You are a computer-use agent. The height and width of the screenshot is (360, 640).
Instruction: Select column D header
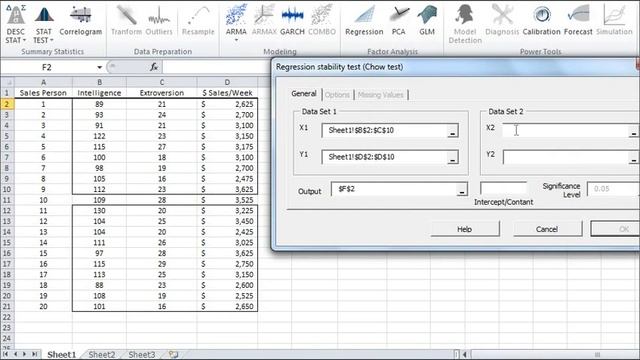(227, 82)
